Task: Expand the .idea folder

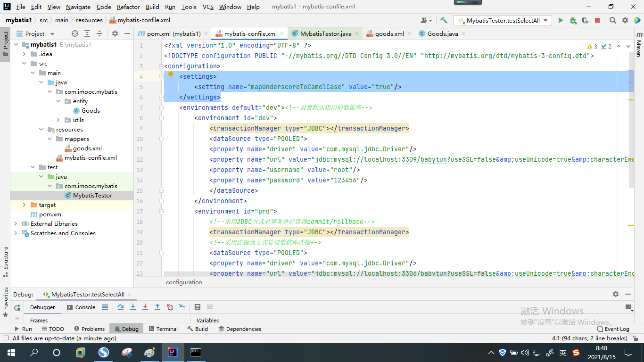Action: (25, 54)
